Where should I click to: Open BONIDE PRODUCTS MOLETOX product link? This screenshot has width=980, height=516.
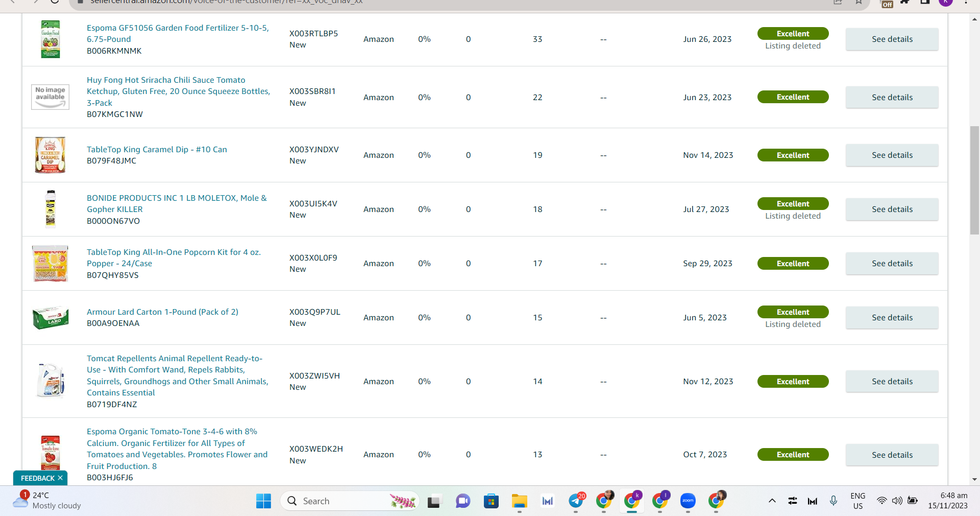pos(177,203)
